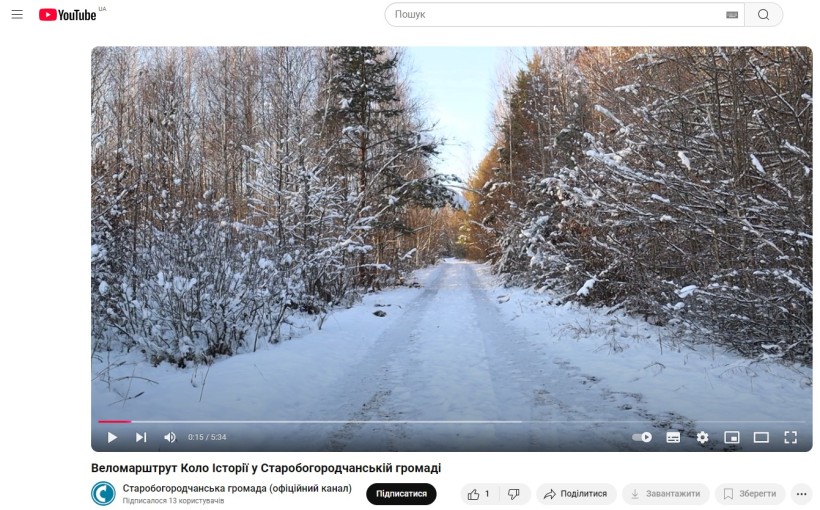The image size is (820, 510).
Task: Expand the three-dot more actions menu
Action: tap(802, 494)
